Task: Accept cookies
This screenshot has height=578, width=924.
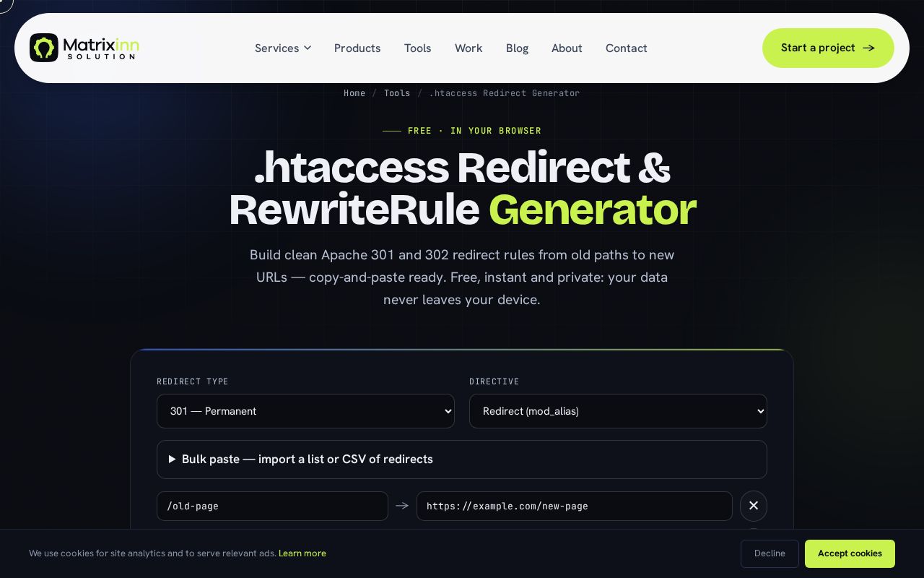Action: pyautogui.click(x=850, y=553)
